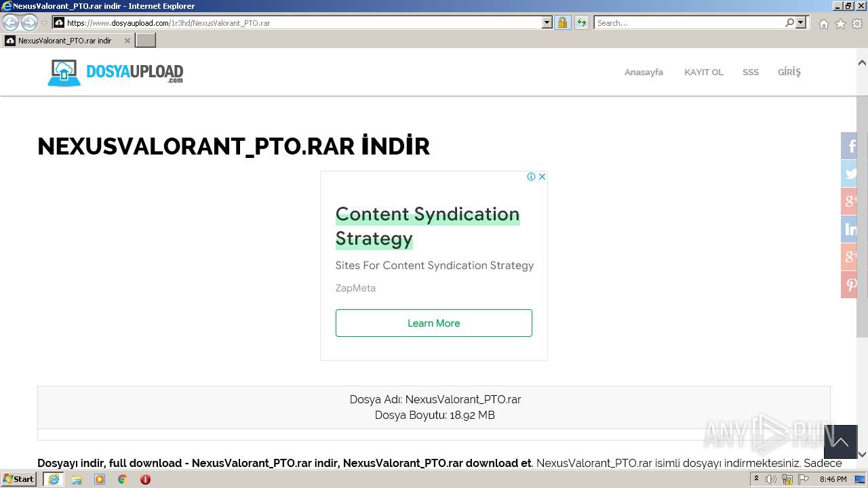Expand the address bar autocomplete dropdown
The height and width of the screenshot is (488, 868).
click(x=547, y=23)
